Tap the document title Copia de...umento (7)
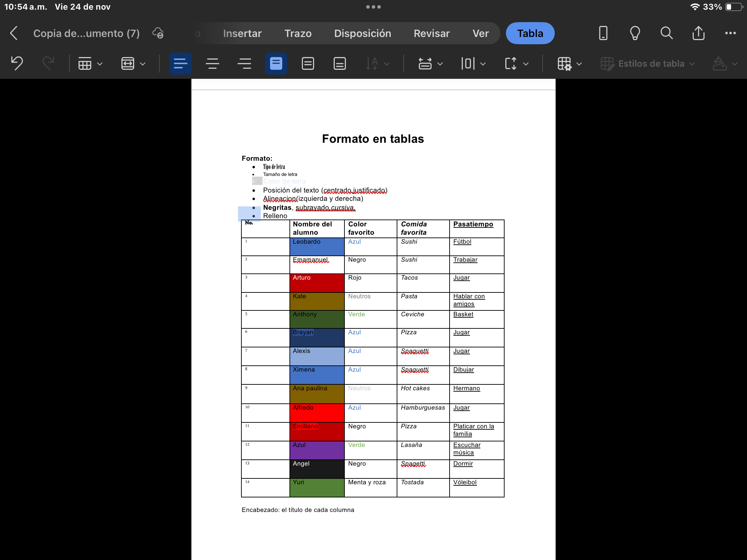This screenshot has width=747, height=560. click(86, 33)
